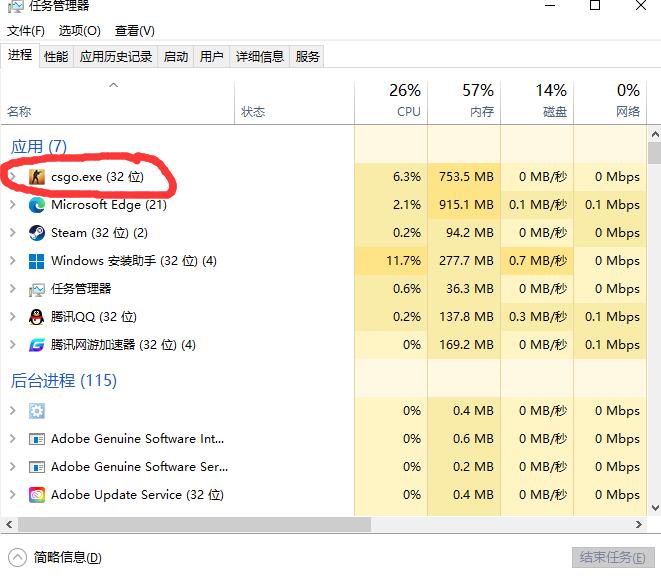Image resolution: width=661 pixels, height=579 pixels.
Task: Select Adobe Update Service icon
Action: [x=37, y=495]
